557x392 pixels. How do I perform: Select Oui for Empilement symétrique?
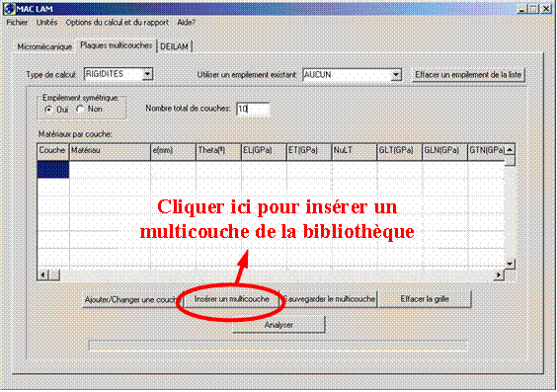[x=48, y=110]
